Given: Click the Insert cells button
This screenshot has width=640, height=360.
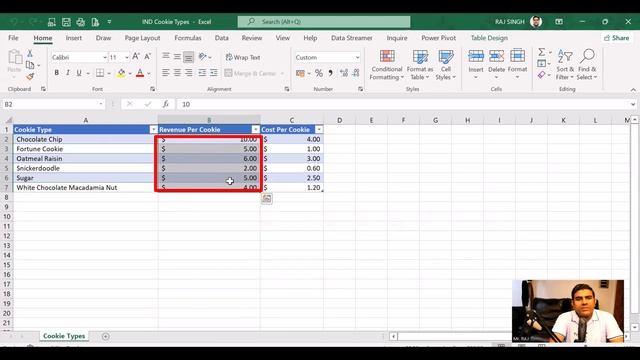Looking at the screenshot, I should [476, 64].
